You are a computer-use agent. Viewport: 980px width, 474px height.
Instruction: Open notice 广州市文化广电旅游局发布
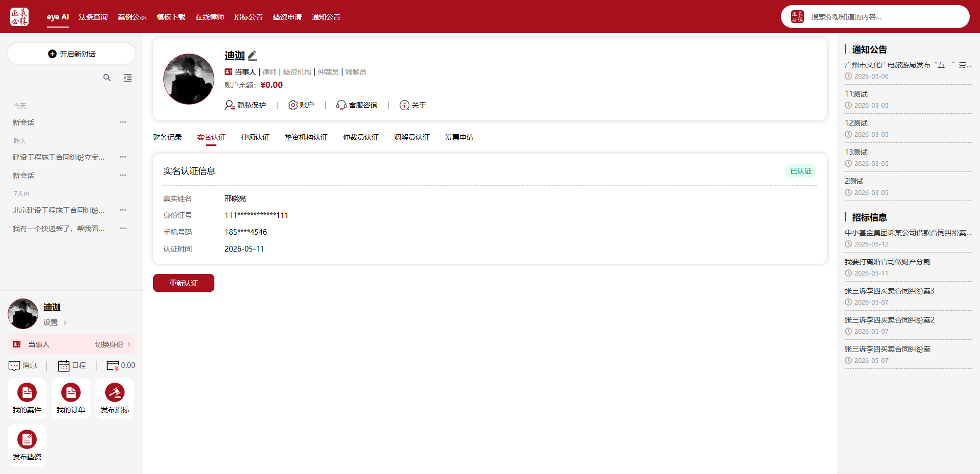pyautogui.click(x=909, y=65)
